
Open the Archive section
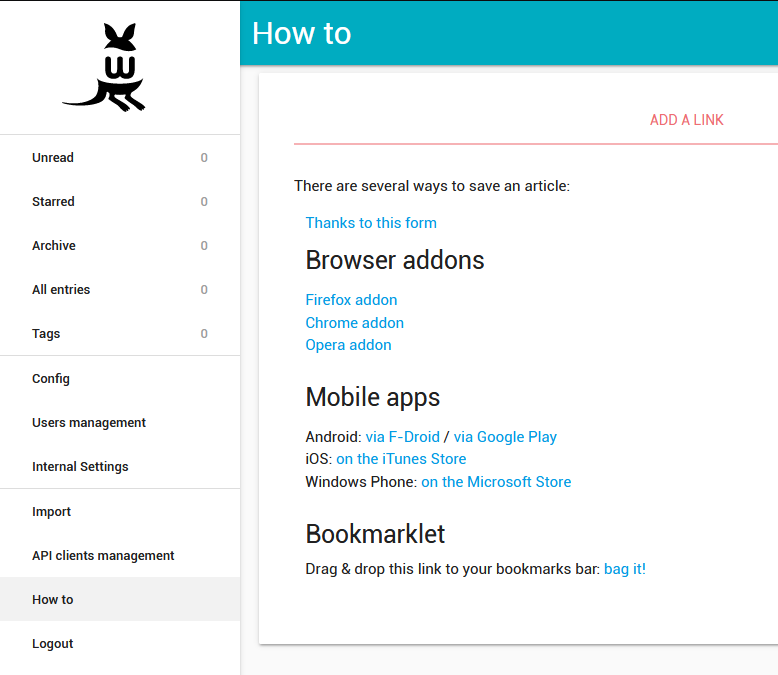pyautogui.click(x=54, y=246)
